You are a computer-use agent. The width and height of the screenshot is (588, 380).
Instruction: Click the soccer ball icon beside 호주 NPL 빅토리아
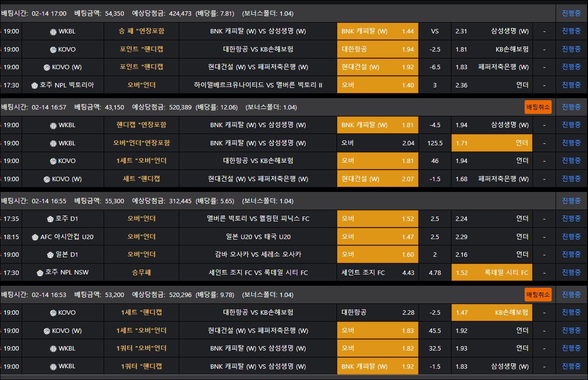pyautogui.click(x=34, y=85)
